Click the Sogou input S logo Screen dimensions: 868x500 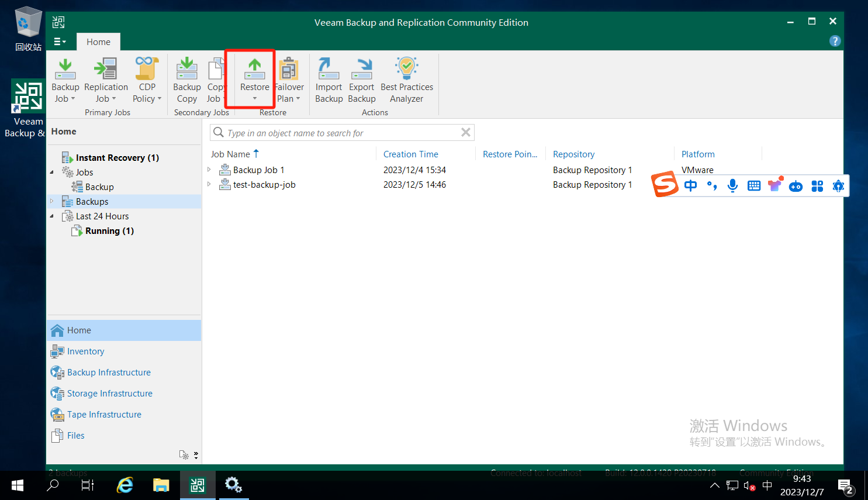click(665, 185)
